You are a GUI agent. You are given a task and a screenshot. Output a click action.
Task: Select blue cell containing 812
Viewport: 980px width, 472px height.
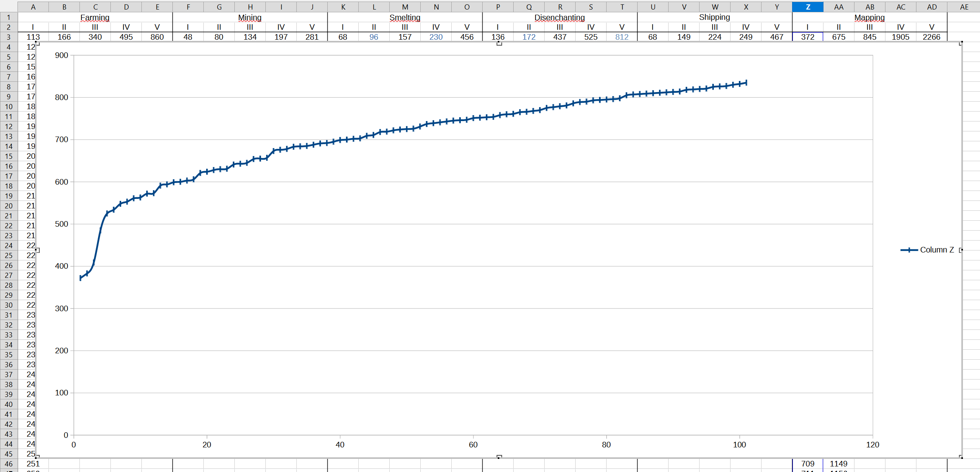pos(622,37)
